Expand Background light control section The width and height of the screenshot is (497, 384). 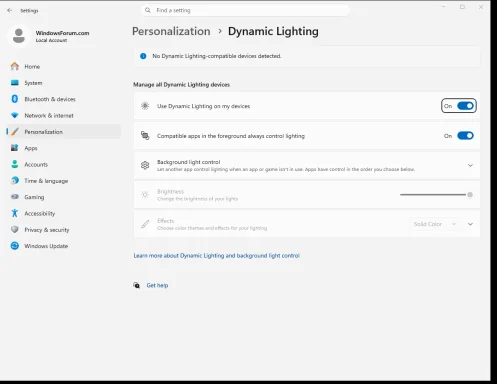(x=470, y=165)
